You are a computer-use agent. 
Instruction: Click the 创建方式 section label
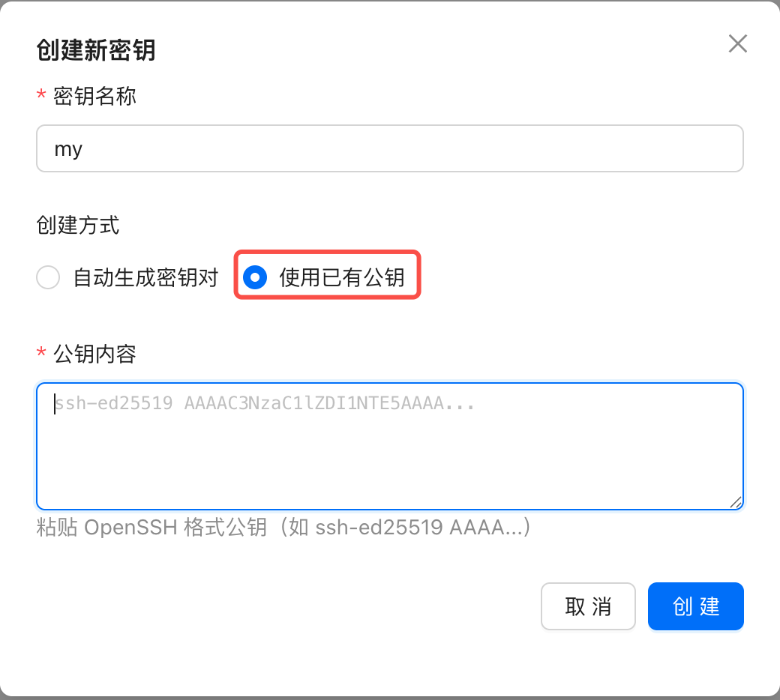pos(78,225)
